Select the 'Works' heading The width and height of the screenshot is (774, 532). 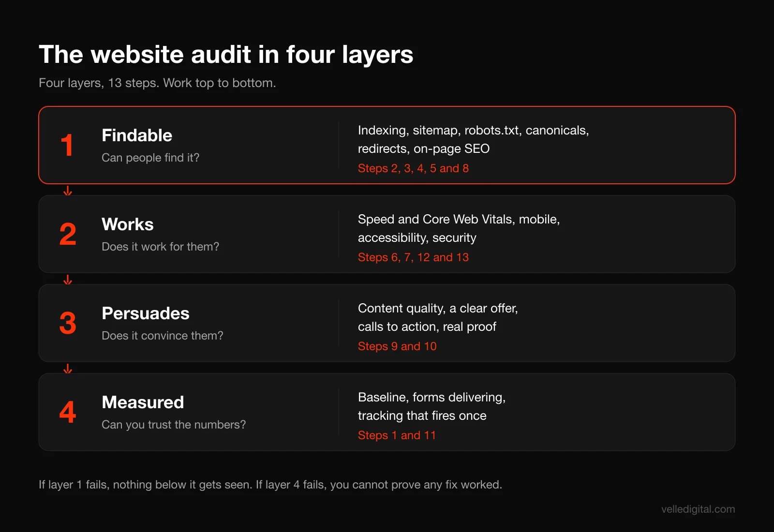click(128, 224)
